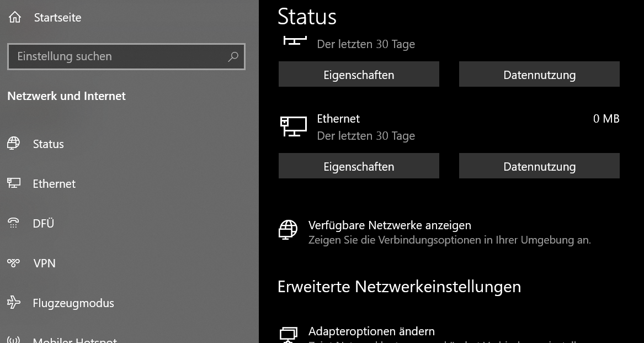The width and height of the screenshot is (644, 343).
Task: Click the VPN icon in sidebar
Action: coord(13,263)
